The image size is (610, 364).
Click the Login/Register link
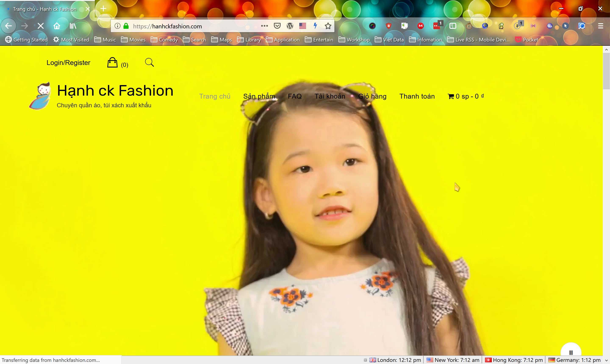[x=68, y=63]
